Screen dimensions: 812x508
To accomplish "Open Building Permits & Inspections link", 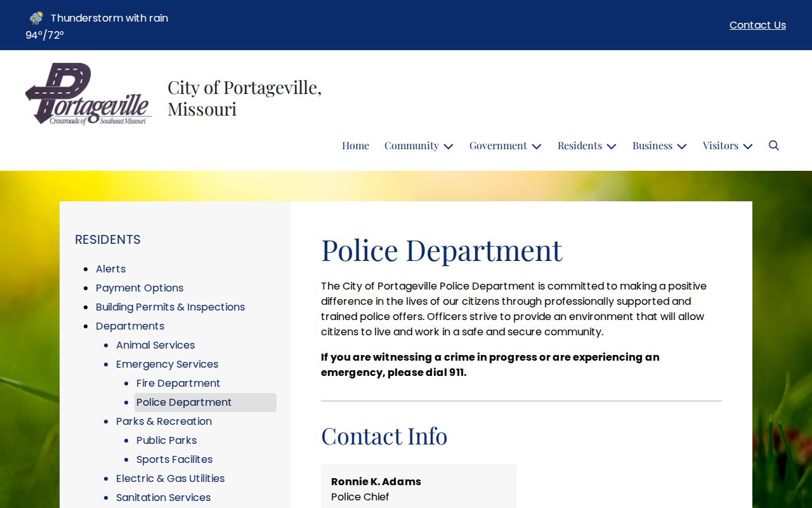I will 170,307.
